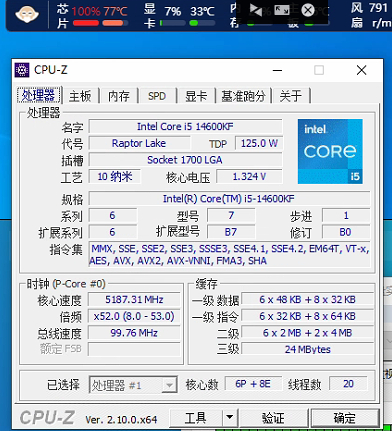Click the 6P + 8E core count value

(x=253, y=384)
